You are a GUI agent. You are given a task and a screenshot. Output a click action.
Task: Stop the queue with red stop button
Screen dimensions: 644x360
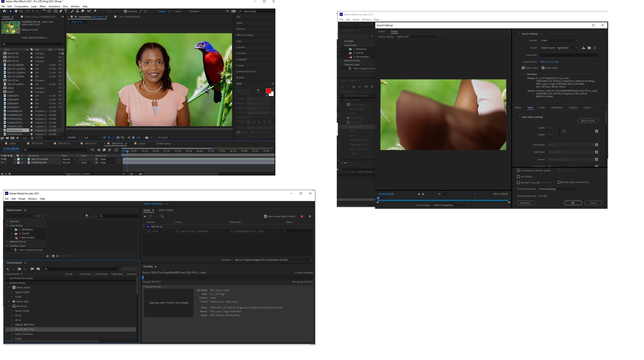(302, 216)
